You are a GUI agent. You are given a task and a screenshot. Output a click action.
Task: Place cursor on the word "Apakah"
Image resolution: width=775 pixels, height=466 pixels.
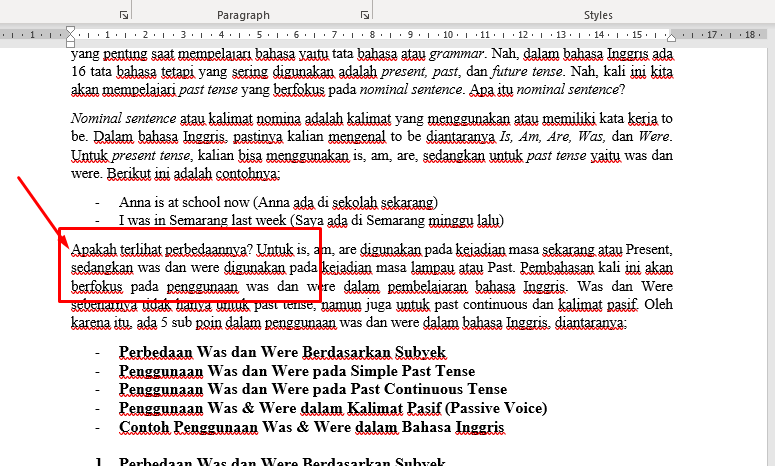[92, 249]
